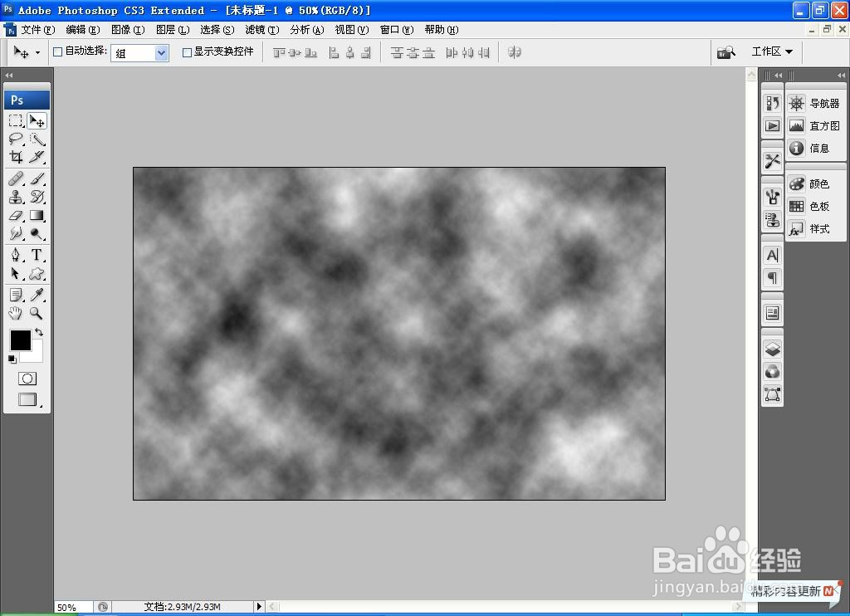Screen dimensions: 850x616
Task: Open the Actions panel play icon
Action: [x=773, y=126]
